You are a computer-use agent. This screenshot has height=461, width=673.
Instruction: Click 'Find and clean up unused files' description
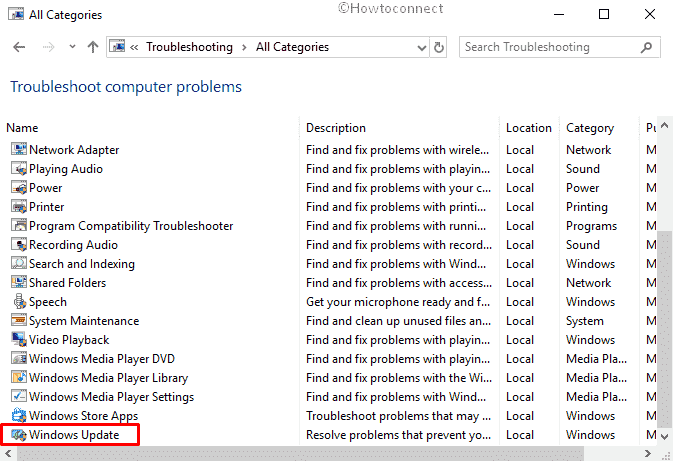point(398,321)
